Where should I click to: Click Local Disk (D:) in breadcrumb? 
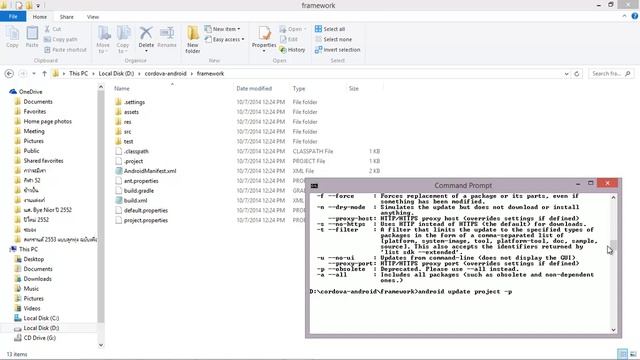(x=116, y=73)
